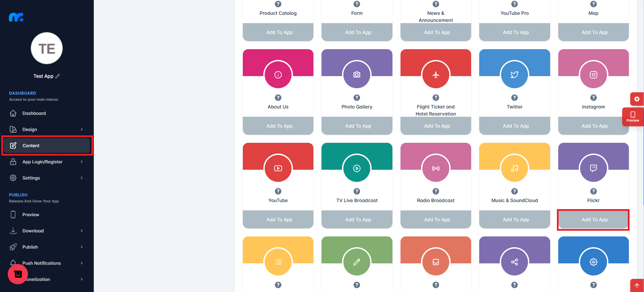
Task: Add Flickr module to the app
Action: [x=594, y=220]
